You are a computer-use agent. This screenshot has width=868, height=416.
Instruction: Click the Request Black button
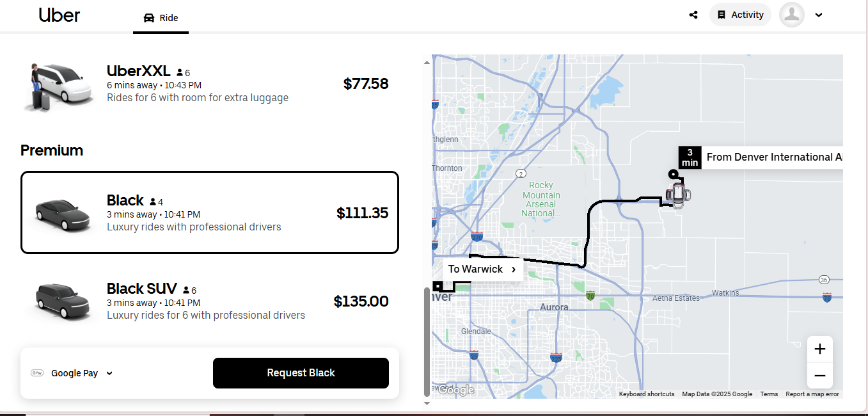[x=301, y=373]
